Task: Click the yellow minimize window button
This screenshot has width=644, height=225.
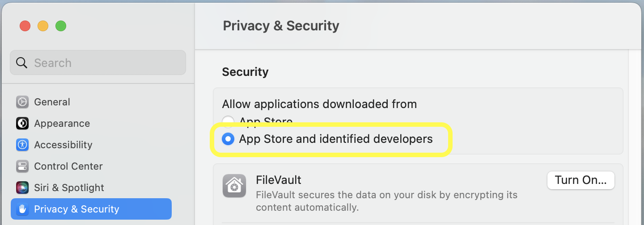Action: point(43,26)
